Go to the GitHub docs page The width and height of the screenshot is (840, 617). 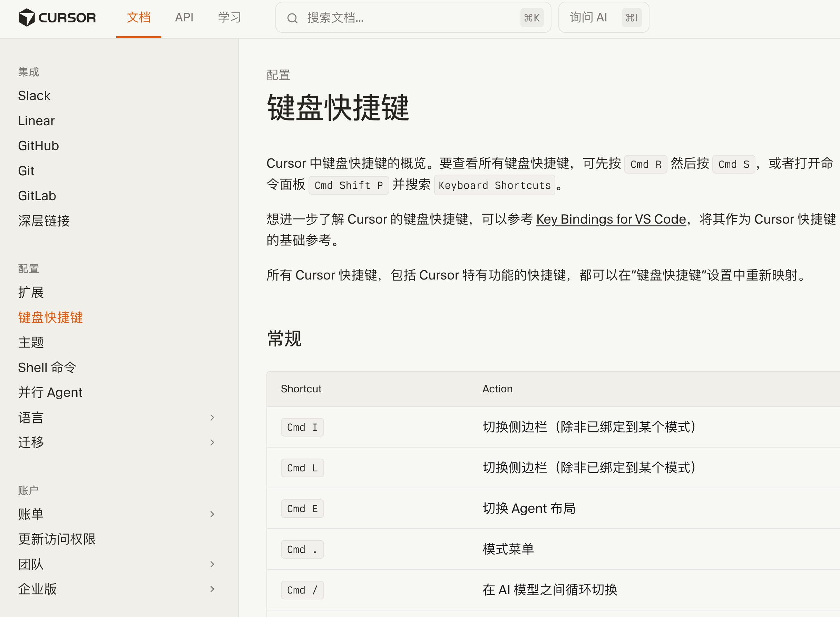pyautogui.click(x=38, y=146)
